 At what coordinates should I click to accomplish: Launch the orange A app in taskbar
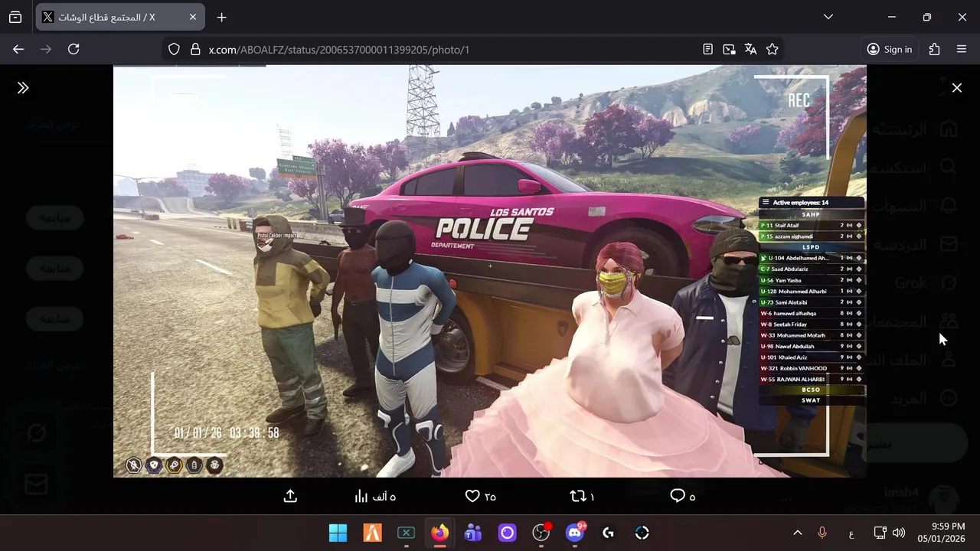pyautogui.click(x=372, y=533)
